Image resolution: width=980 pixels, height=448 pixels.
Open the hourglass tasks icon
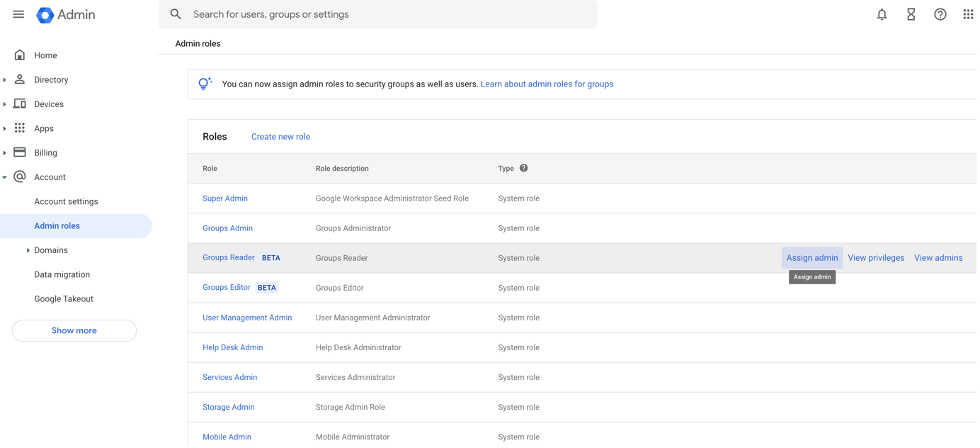click(x=911, y=14)
